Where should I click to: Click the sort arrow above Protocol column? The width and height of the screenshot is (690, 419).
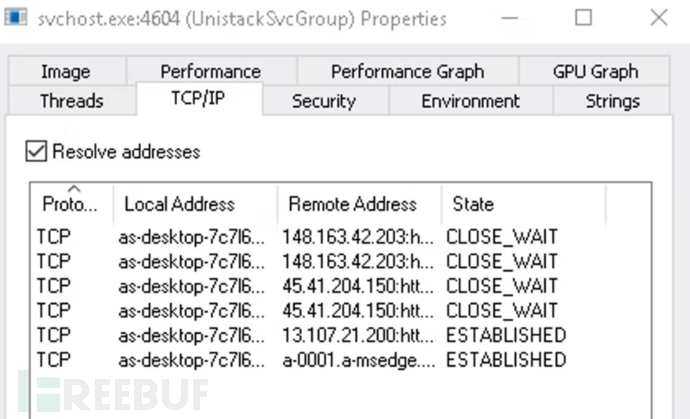click(74, 188)
